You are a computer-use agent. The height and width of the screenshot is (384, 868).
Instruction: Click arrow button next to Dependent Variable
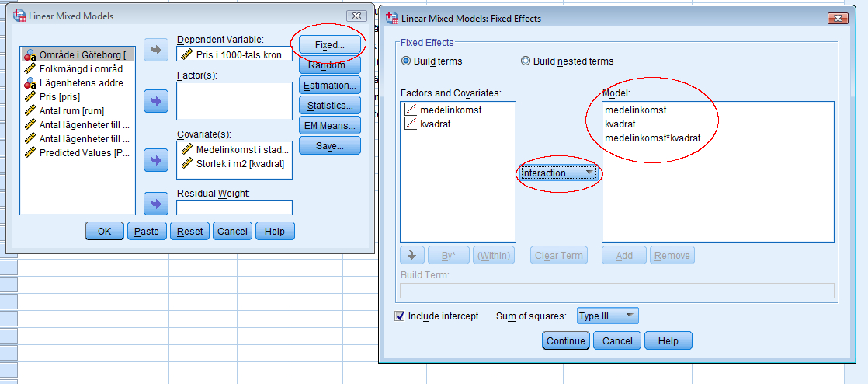pyautogui.click(x=156, y=51)
